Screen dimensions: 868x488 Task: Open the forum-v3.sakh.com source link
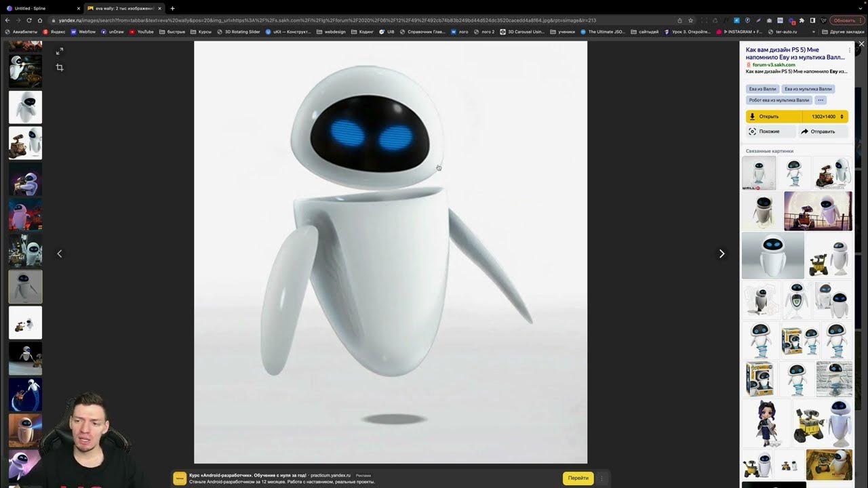click(x=773, y=65)
